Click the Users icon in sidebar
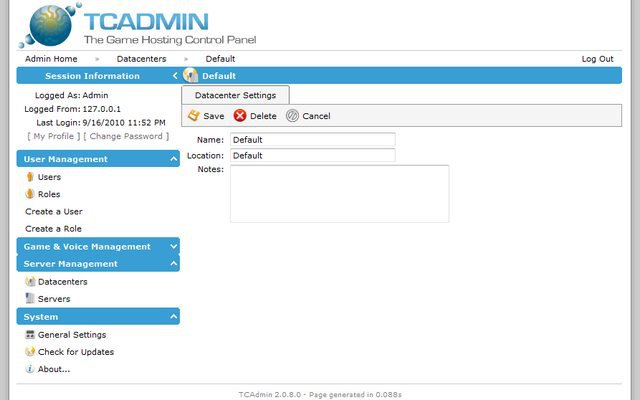The width and height of the screenshot is (640, 400). point(30,177)
